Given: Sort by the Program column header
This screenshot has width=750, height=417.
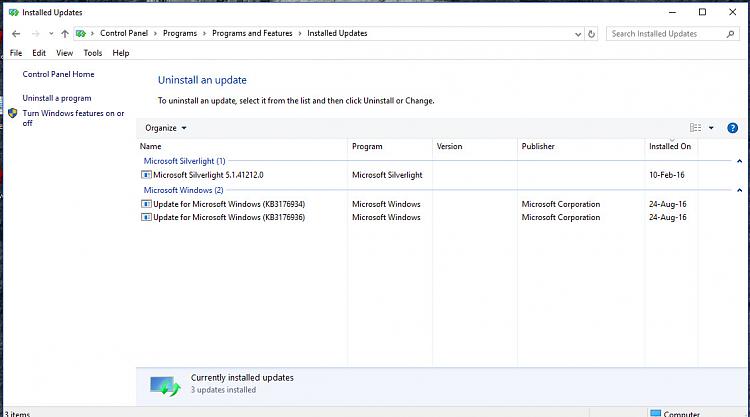Looking at the screenshot, I should (390, 146).
